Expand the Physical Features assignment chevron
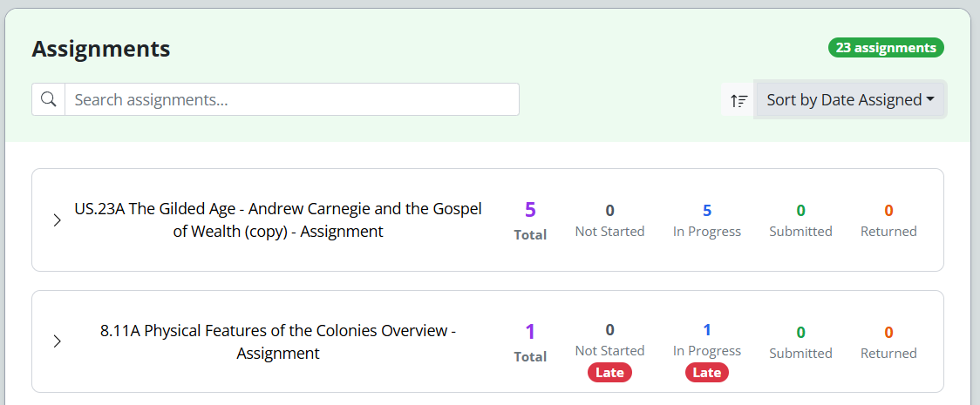This screenshot has height=405, width=980. [58, 341]
